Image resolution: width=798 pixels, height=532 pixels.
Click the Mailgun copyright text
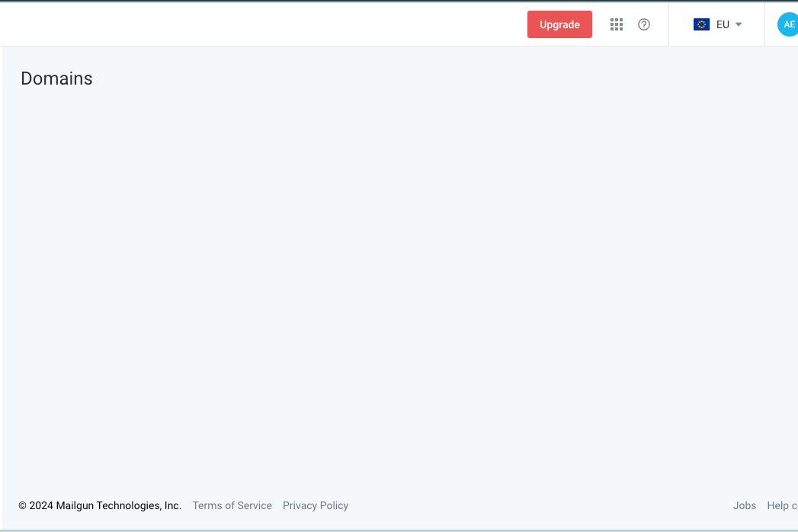[x=100, y=505]
